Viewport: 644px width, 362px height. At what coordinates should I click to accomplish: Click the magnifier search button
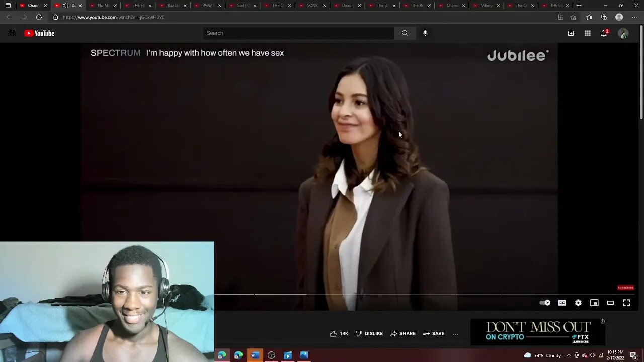click(x=405, y=33)
